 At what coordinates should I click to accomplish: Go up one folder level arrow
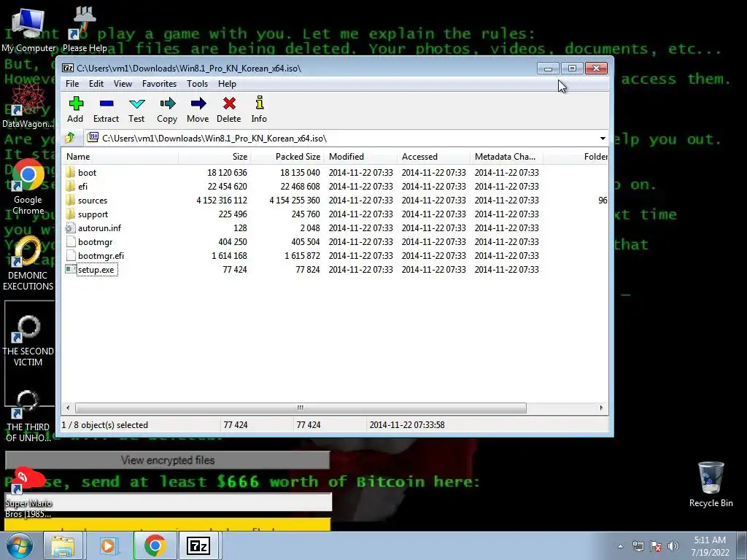tap(70, 138)
